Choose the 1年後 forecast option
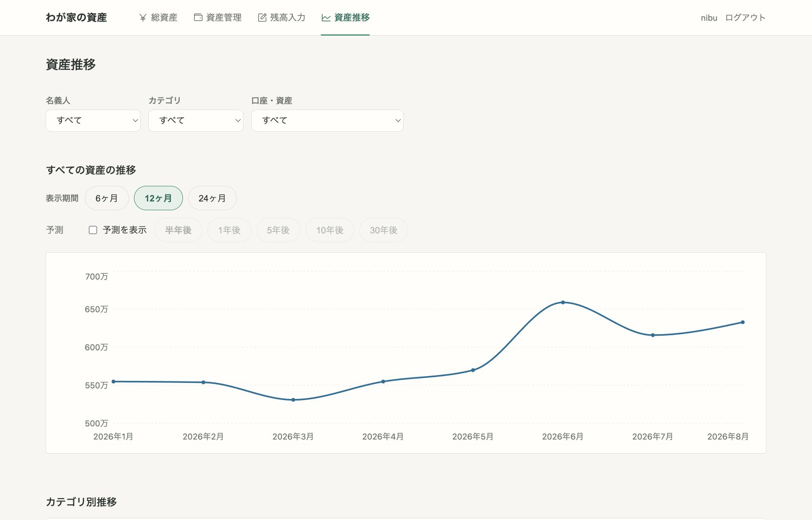Viewport: 812px width, 520px height. (x=229, y=230)
